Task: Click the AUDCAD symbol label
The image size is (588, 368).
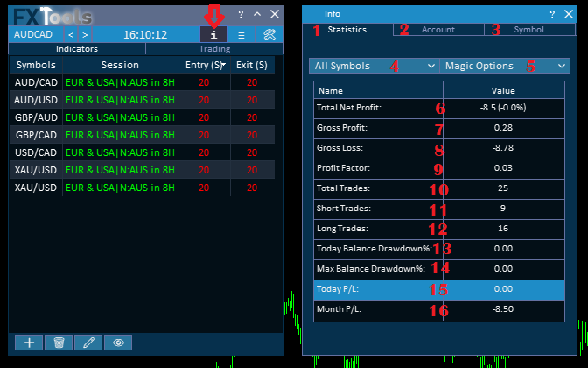Action: tap(33, 34)
